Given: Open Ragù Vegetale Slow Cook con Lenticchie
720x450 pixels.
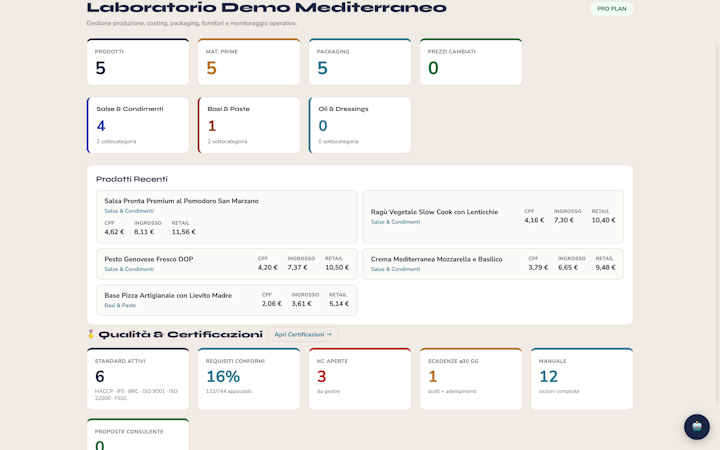Looking at the screenshot, I should (493, 217).
